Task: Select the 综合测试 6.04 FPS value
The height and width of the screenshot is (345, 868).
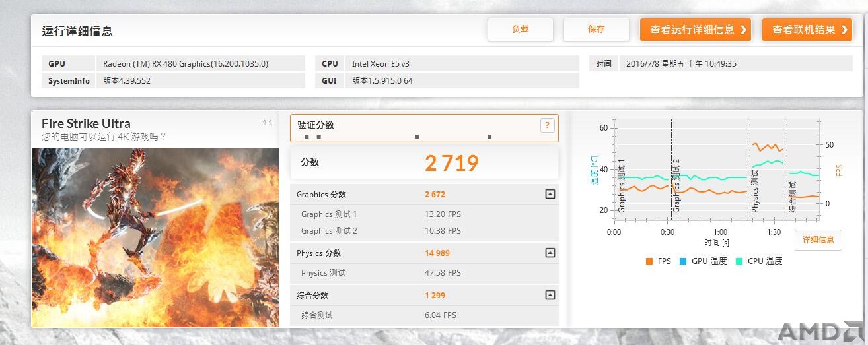Action: (441, 315)
